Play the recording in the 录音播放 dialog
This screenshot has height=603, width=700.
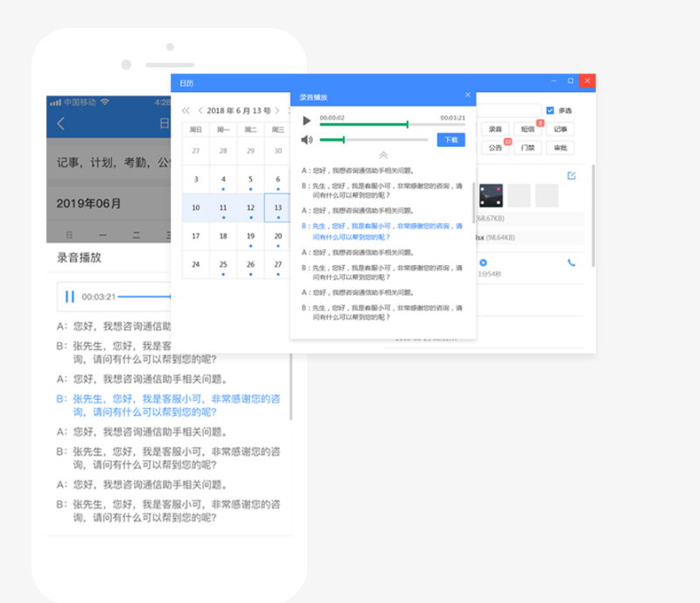tap(306, 121)
